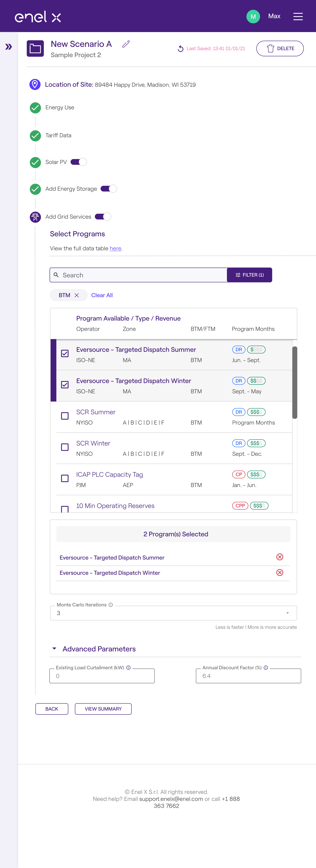Toggle the Add Energy Storage switch
Image resolution: width=316 pixels, height=868 pixels.
coord(109,189)
